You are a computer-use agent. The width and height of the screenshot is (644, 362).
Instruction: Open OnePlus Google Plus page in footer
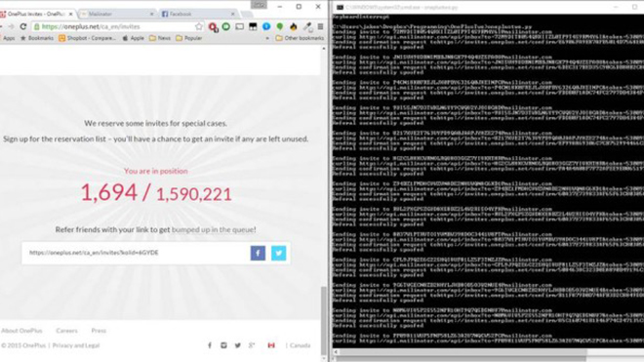[x=252, y=345]
